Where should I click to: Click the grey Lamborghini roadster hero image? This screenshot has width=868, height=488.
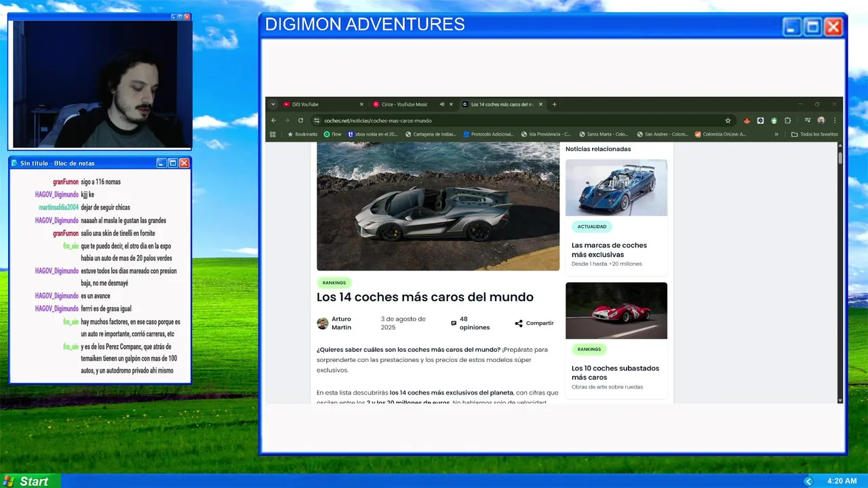click(438, 206)
